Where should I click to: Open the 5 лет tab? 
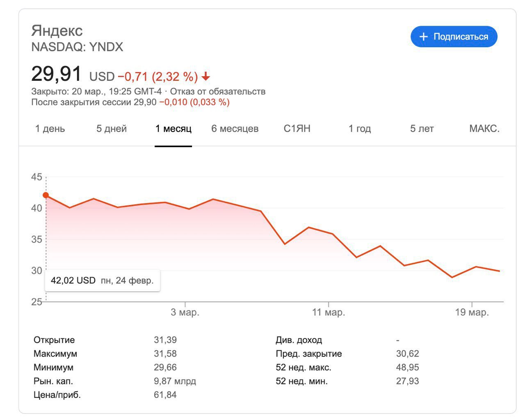point(422,129)
